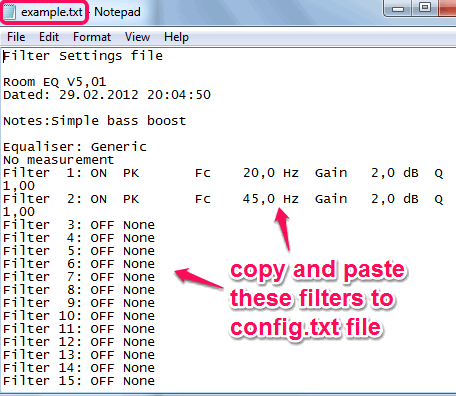Click the 'Equaliser: Generic' line
456x396 pixels.
(75, 147)
